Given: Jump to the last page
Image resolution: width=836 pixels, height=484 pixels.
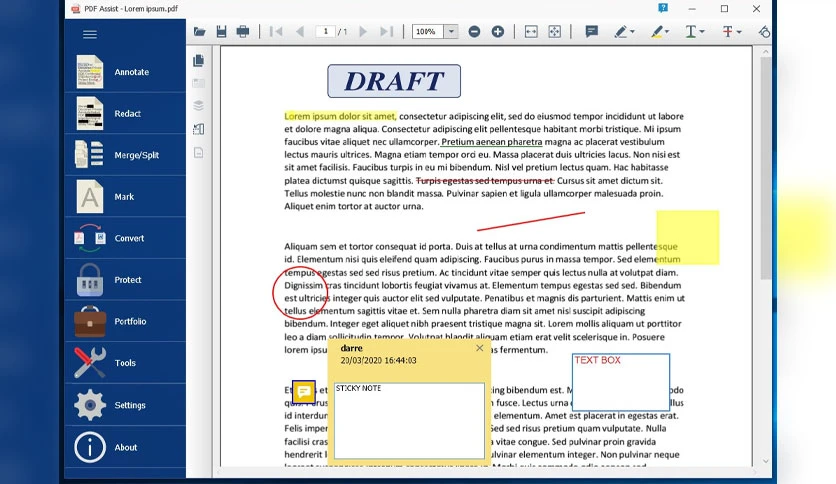Looking at the screenshot, I should tap(387, 31).
